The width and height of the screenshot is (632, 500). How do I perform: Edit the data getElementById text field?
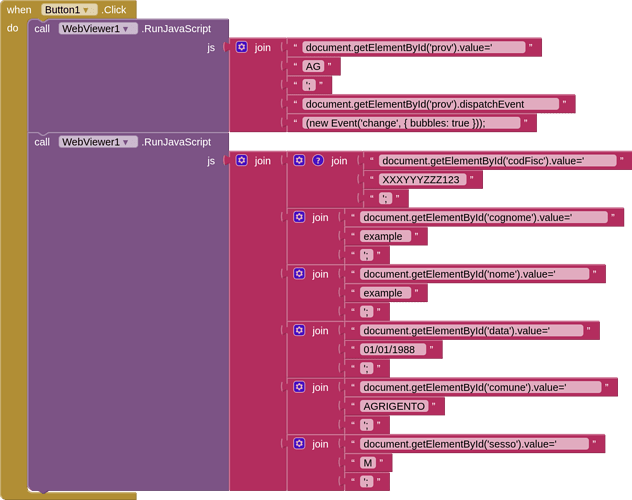[472, 330]
